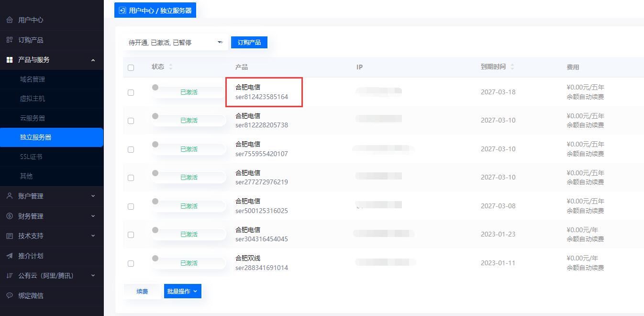The height and width of the screenshot is (316, 644).
Task: Click the 订购产品 button
Action: (249, 42)
